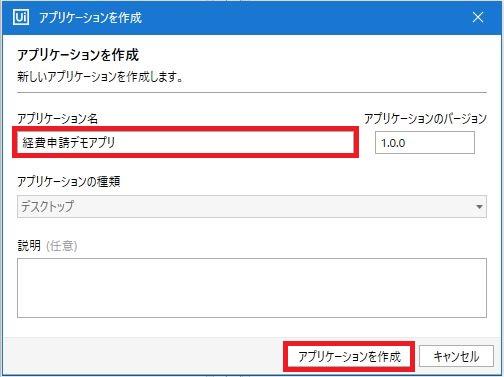Open the アプリケーションの種類 dropdown
Image resolution: width=504 pixels, height=377 pixels.
[x=252, y=207]
